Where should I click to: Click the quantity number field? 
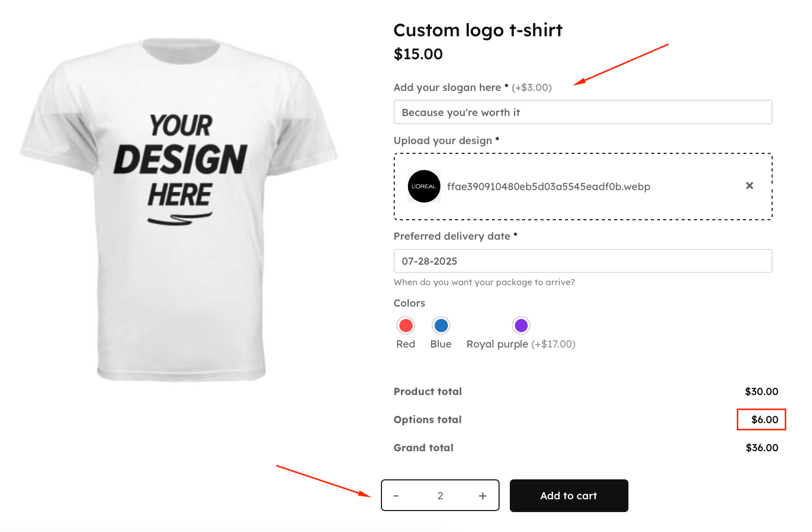tap(440, 496)
